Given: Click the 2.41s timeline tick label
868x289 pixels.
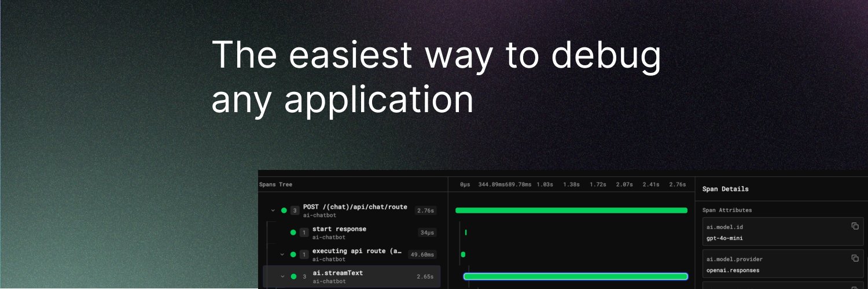Looking at the screenshot, I should pos(651,184).
